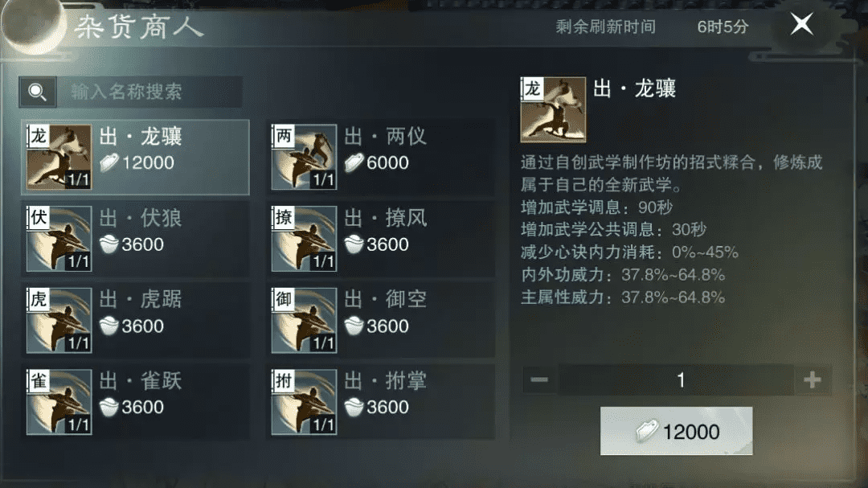Select the 出·撩风 skill icon
This screenshot has width=868, height=488.
[304, 239]
